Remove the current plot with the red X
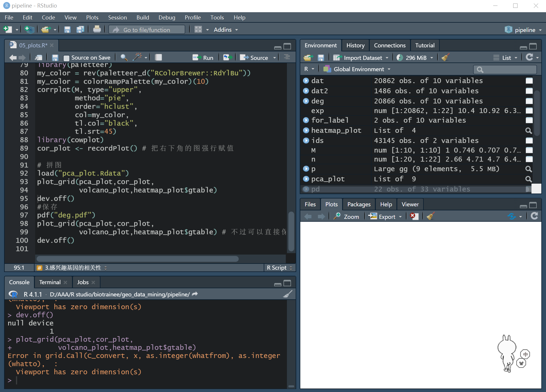This screenshot has height=392, width=546. click(x=414, y=216)
